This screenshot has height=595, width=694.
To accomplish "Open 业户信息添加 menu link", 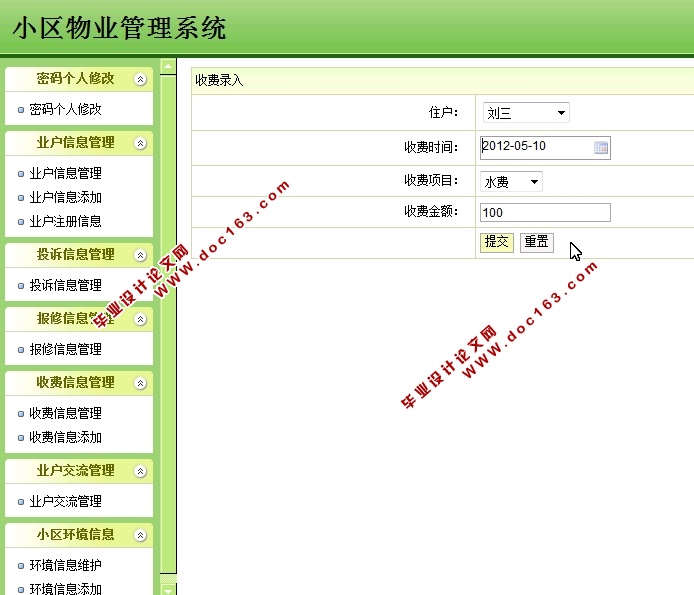I will tap(65, 197).
